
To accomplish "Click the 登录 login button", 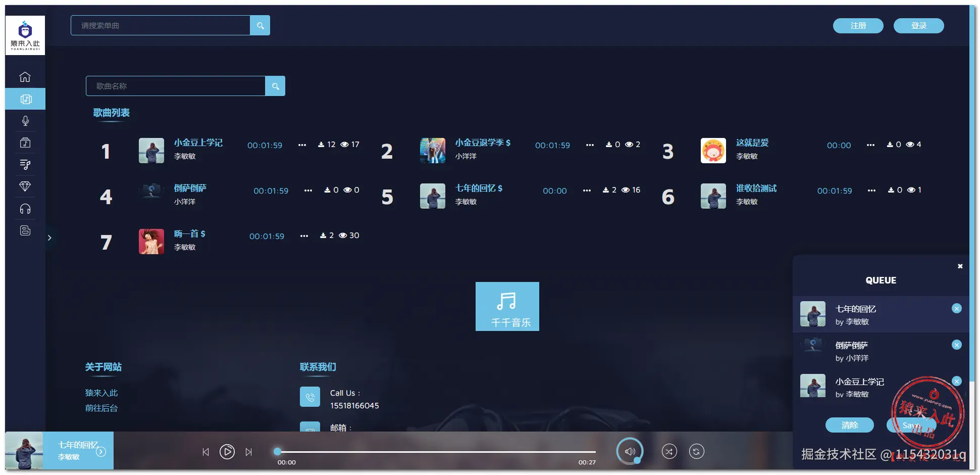I will (918, 26).
